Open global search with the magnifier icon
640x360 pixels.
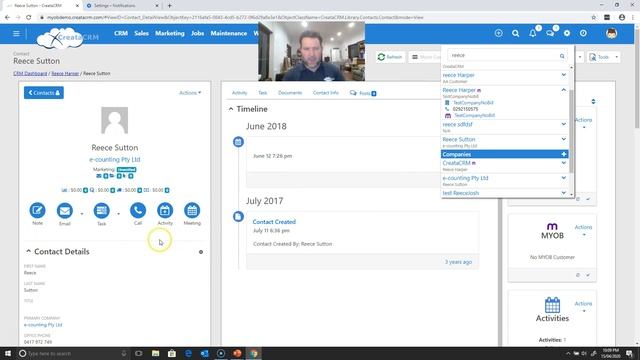516,33
